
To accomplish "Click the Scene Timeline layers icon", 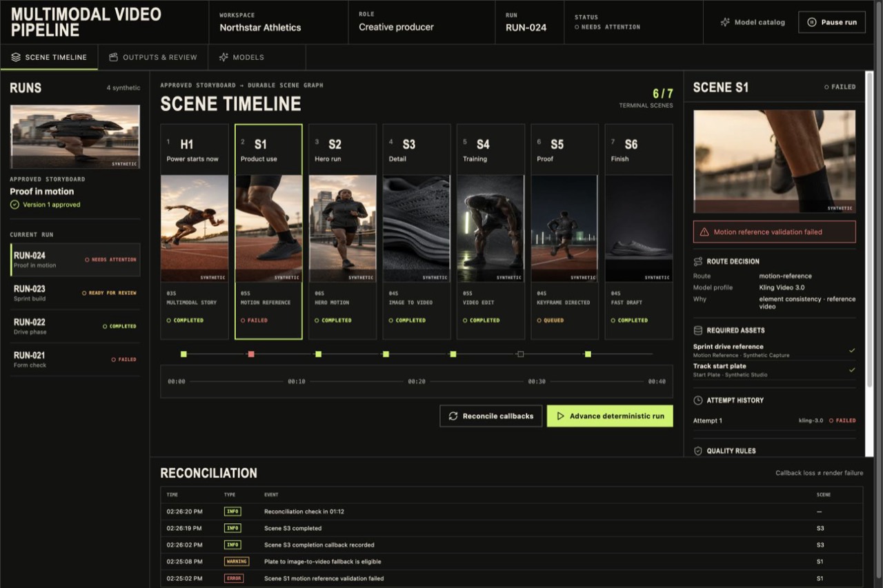I will pyautogui.click(x=16, y=57).
